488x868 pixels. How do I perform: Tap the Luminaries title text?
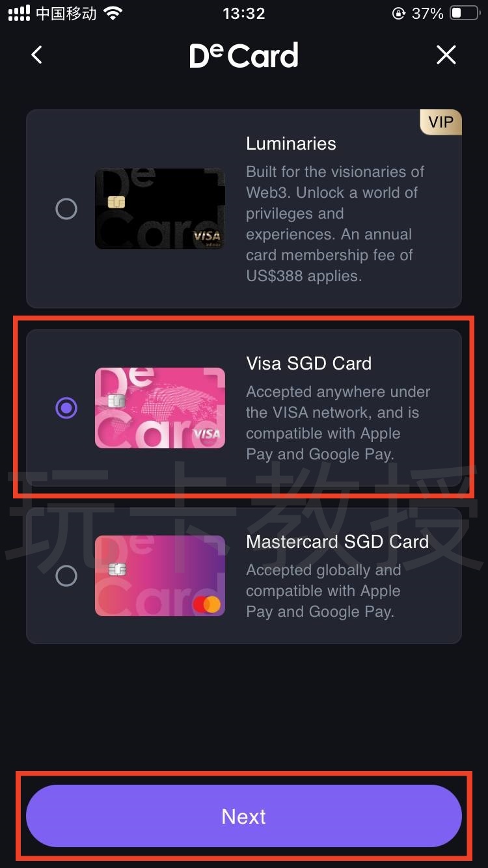pos(291,144)
